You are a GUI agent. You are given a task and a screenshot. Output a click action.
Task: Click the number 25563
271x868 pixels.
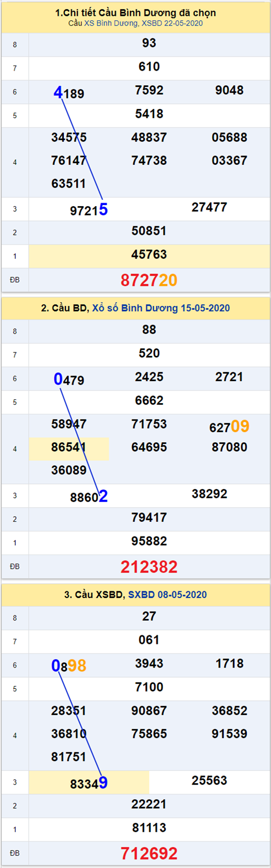click(x=209, y=780)
